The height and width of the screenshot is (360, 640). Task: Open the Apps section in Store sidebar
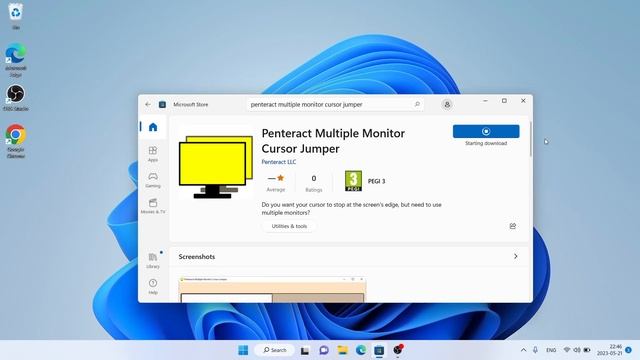pos(153,154)
